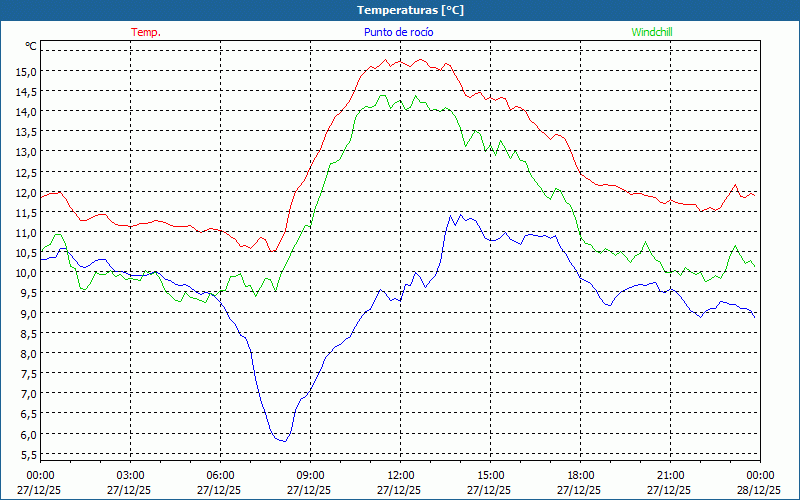Click the 10,0 y-axis value label
800x500 pixels.
(25, 273)
